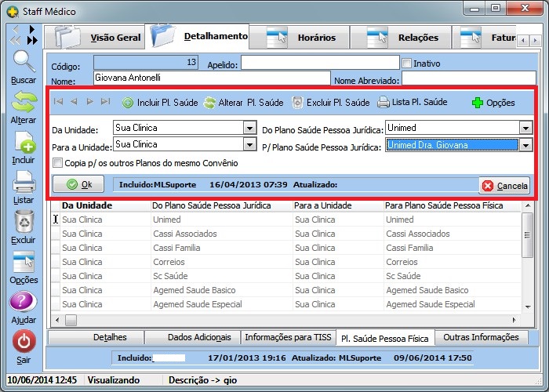Click Incluir Pl. Saúde toolbar button

click(159, 103)
